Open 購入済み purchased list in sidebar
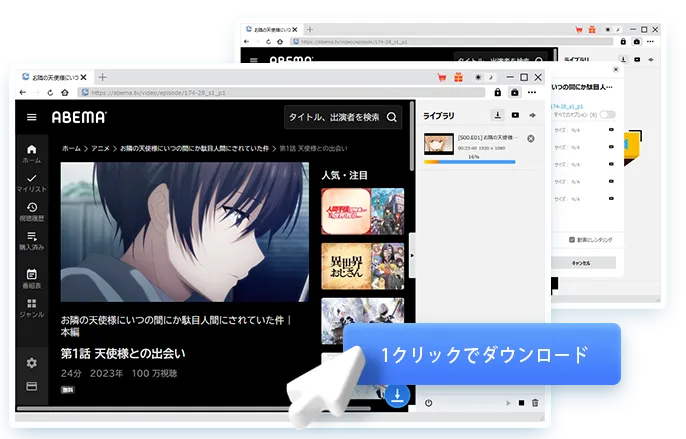This screenshot has width=686, height=439. click(x=32, y=241)
